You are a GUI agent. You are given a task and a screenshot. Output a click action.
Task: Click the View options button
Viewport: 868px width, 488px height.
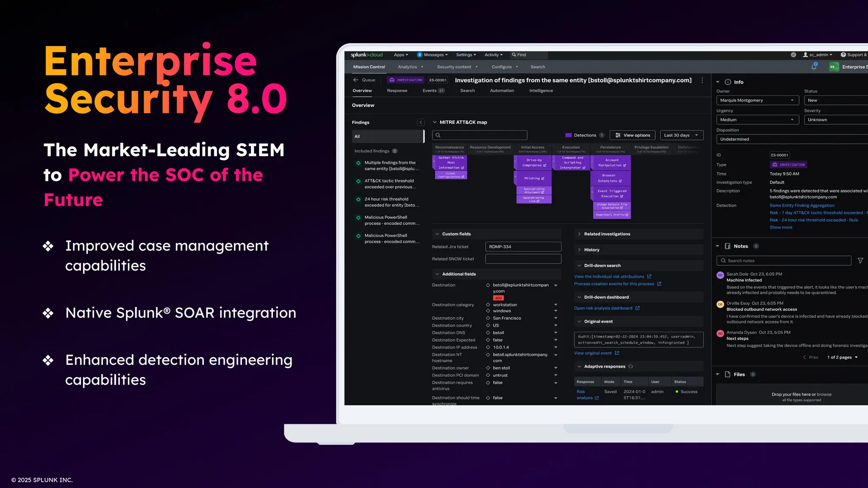pyautogui.click(x=632, y=135)
